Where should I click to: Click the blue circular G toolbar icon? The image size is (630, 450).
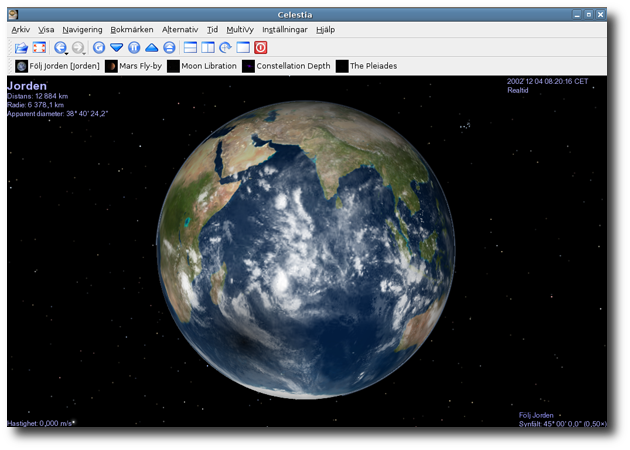tap(99, 47)
